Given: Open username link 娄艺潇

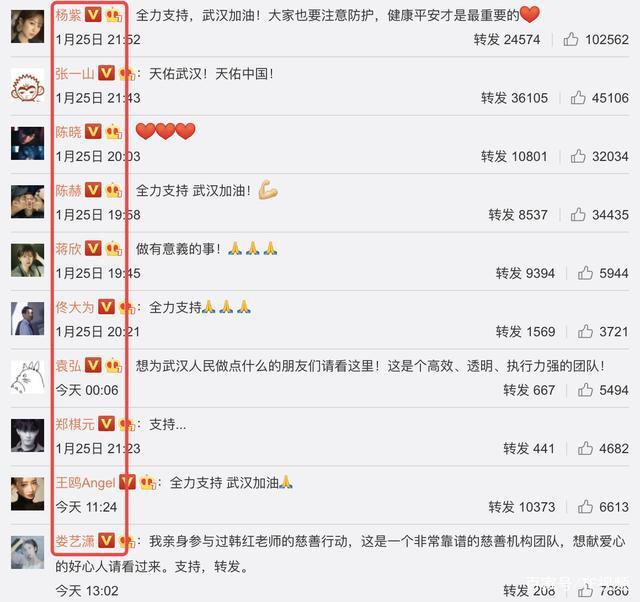Looking at the screenshot, I should point(75,541).
